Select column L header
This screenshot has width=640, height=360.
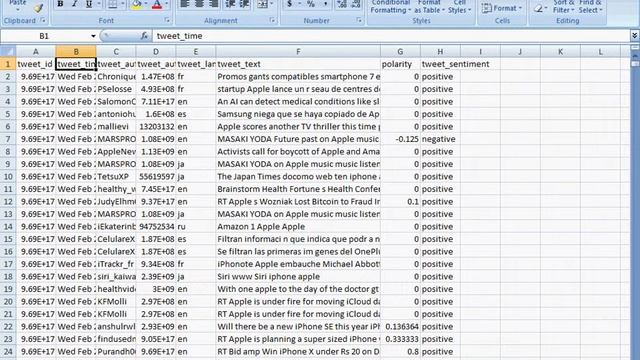coord(600,51)
